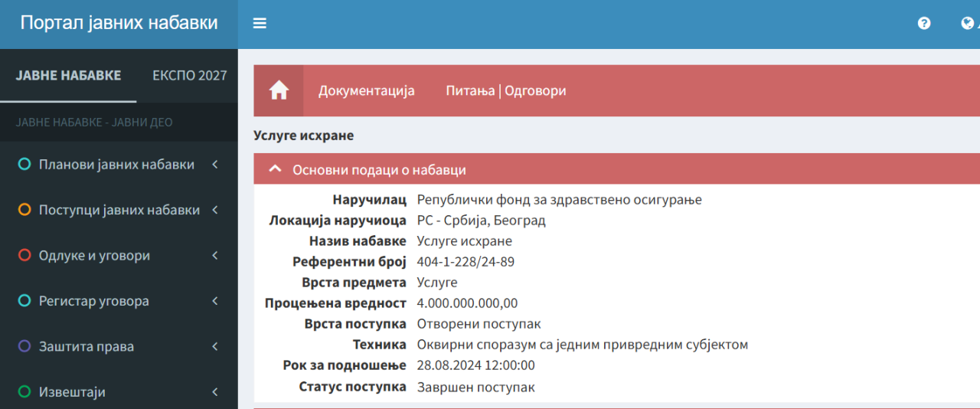The image size is (980, 409).
Task: Click Основни подаци о набавци header
Action: 616,169
